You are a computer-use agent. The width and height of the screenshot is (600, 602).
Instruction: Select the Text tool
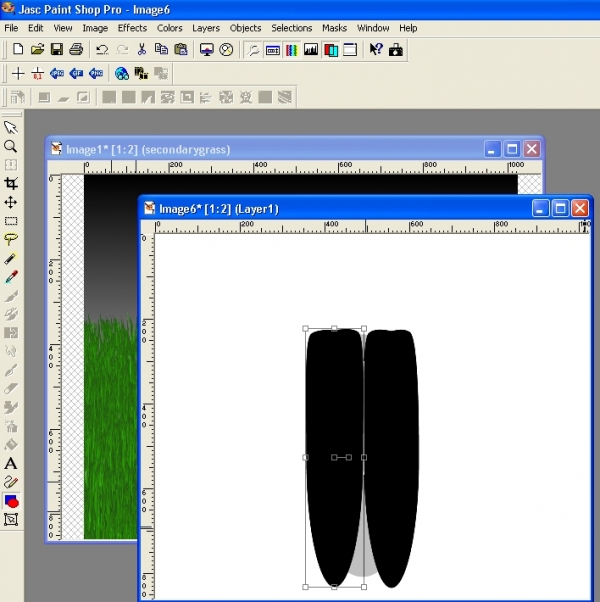tap(11, 464)
